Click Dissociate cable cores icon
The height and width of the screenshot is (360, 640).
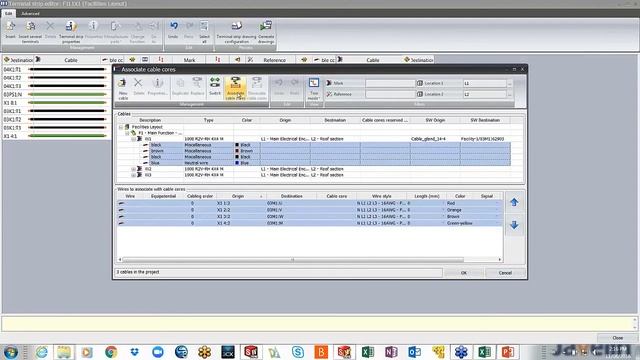257,88
